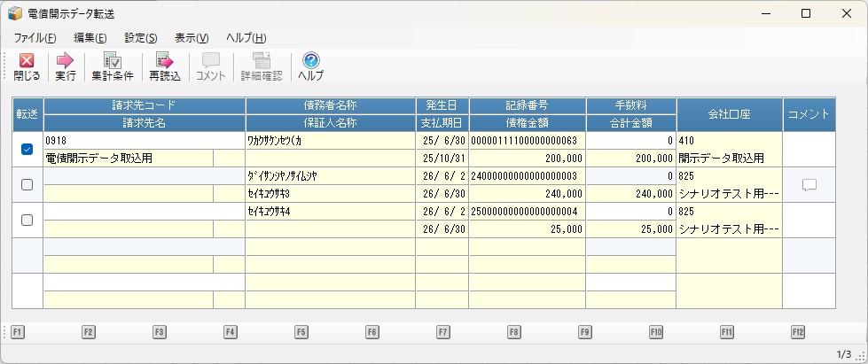Expand the 表示(V) menu
The height and width of the screenshot is (364, 868).
click(x=192, y=37)
